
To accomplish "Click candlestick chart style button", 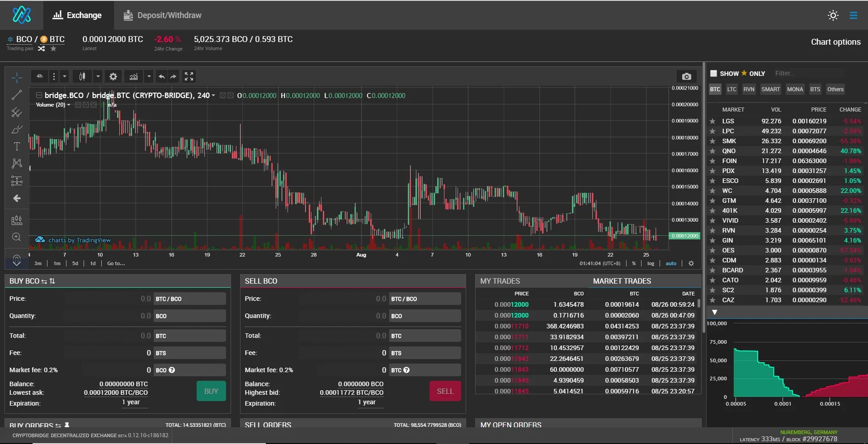I will tap(82, 76).
